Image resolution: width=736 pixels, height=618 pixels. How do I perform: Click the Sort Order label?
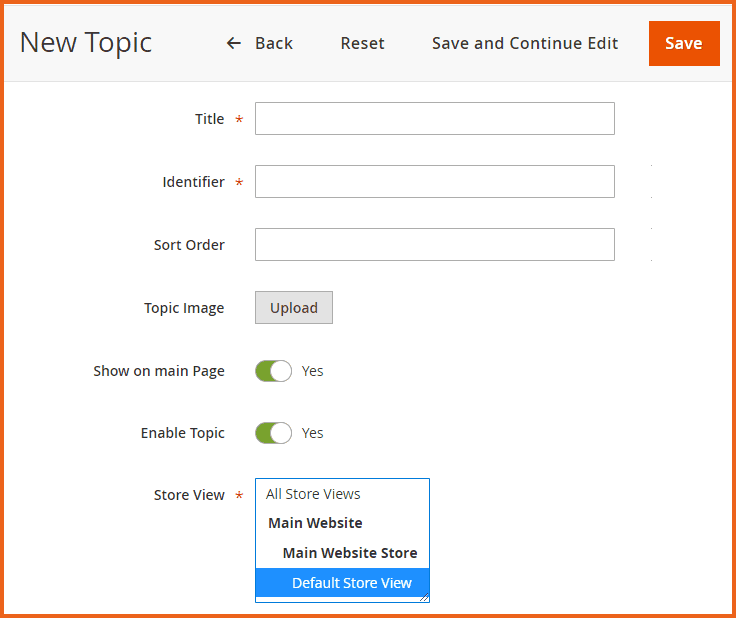pyautogui.click(x=189, y=245)
